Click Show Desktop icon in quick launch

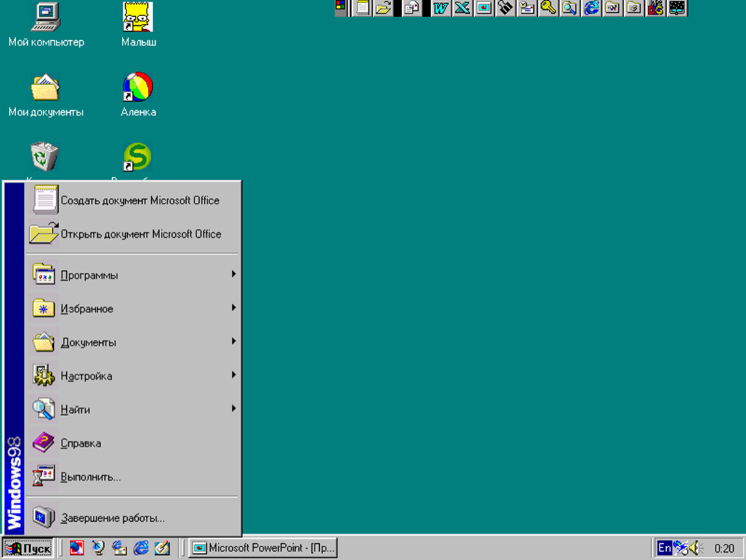(162, 548)
